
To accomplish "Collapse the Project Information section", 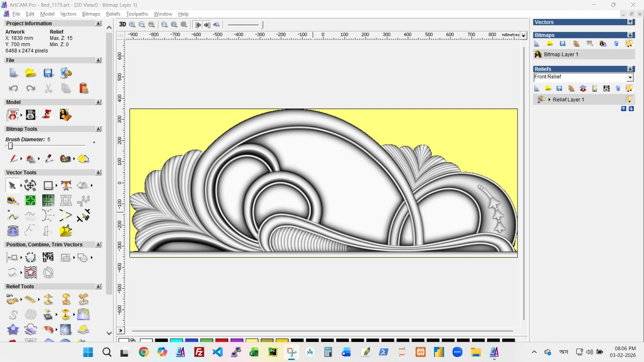I will click(x=98, y=23).
